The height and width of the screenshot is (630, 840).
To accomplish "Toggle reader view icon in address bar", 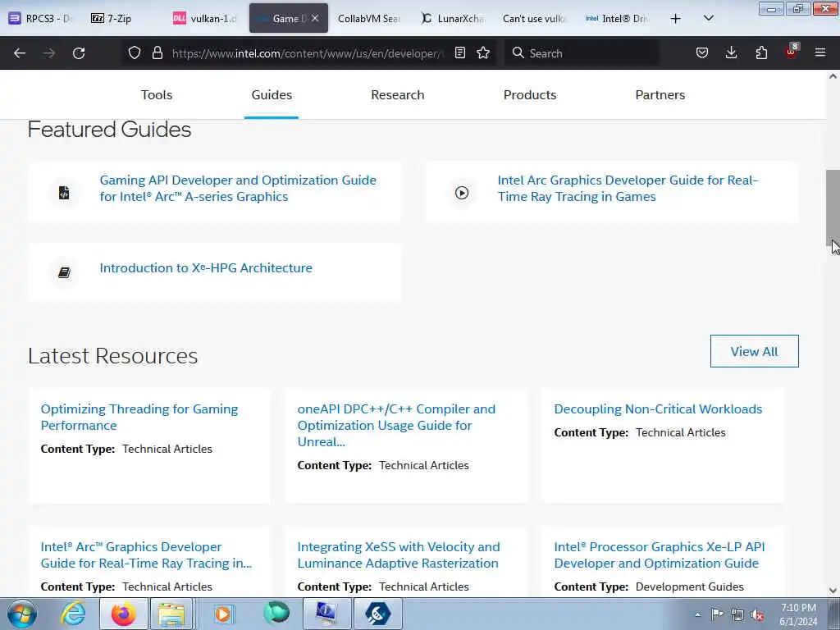I will [x=459, y=52].
